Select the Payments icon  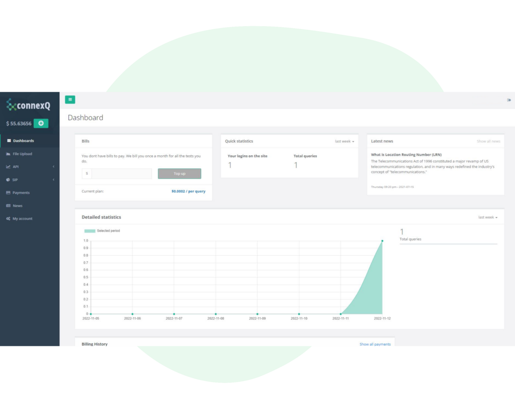click(x=9, y=192)
